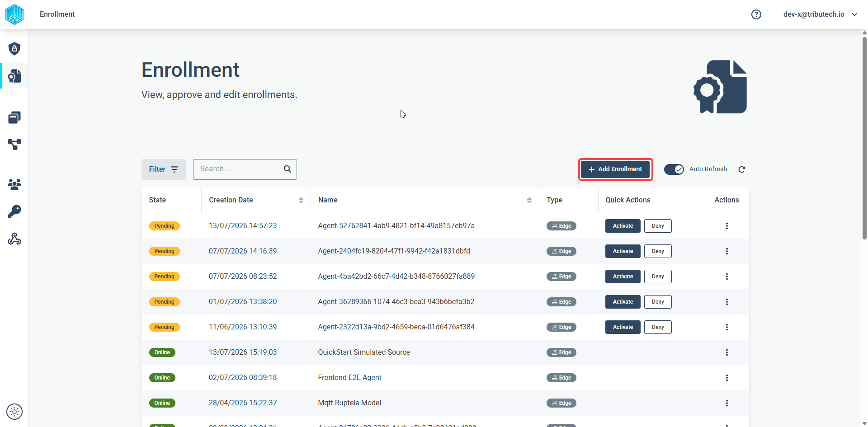
Task: Click the Add Enrollment button
Action: point(615,169)
